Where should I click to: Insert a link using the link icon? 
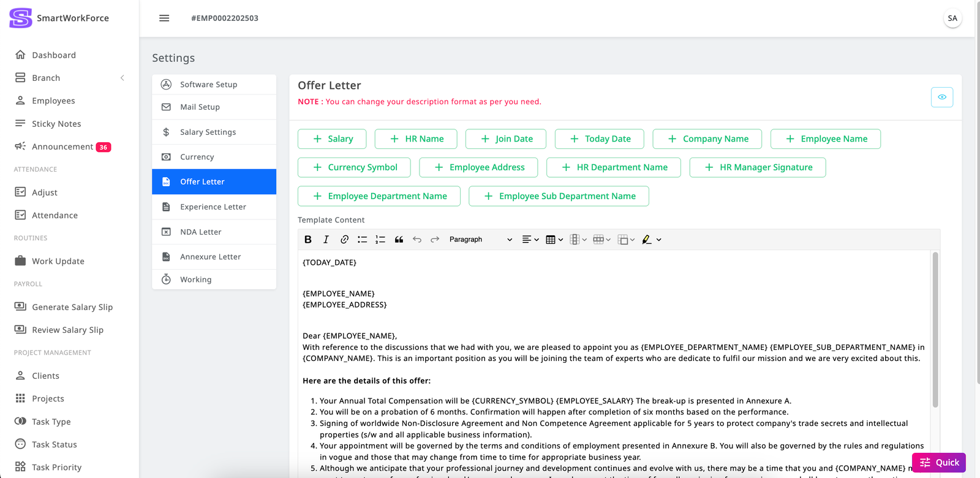(x=344, y=240)
